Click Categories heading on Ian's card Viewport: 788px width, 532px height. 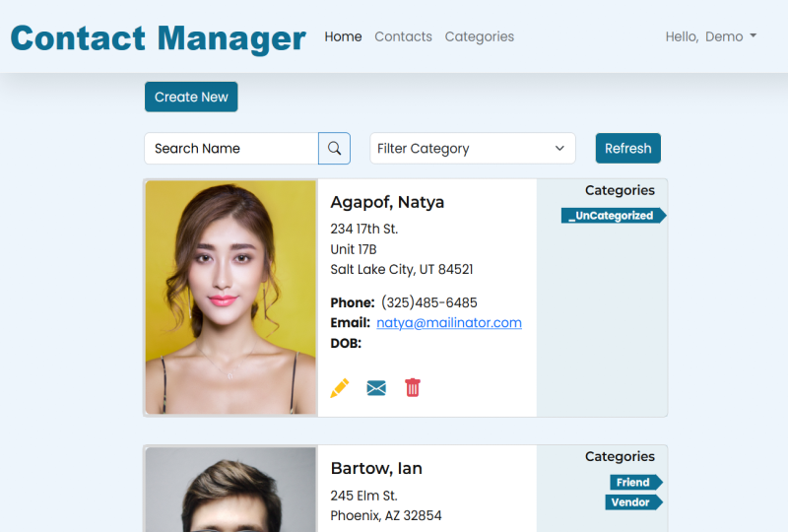[620, 456]
